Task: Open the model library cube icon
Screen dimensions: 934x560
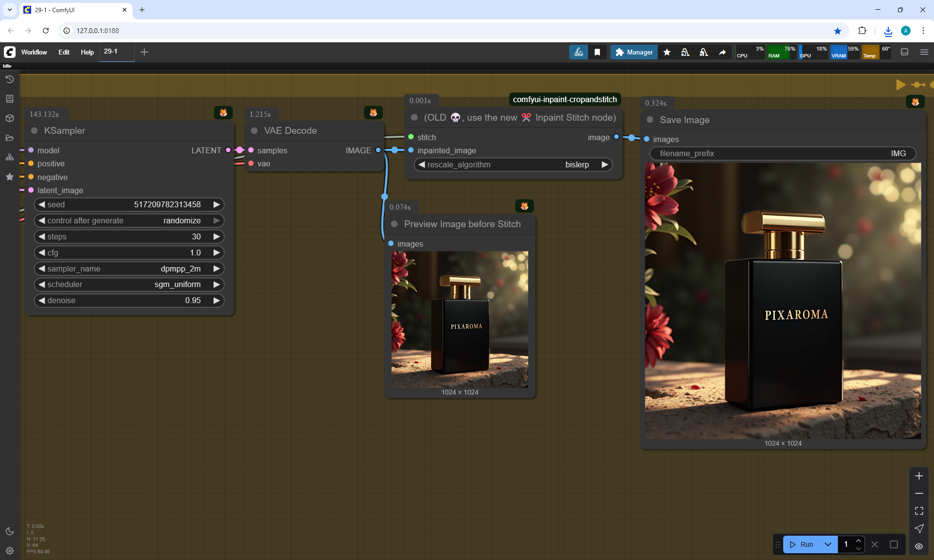Action: point(9,118)
